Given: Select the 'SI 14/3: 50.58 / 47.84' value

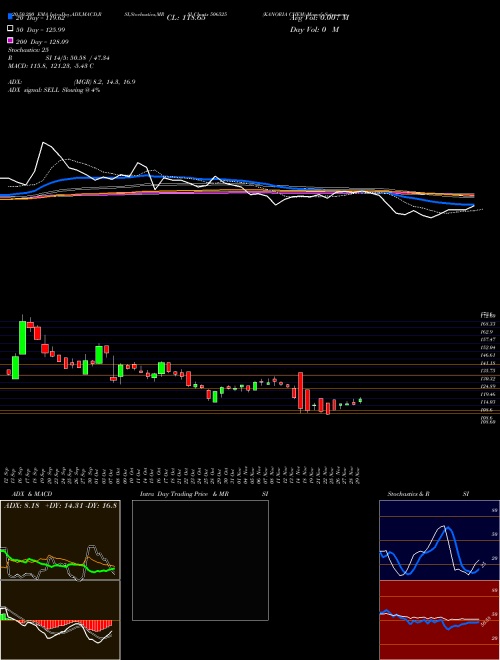Looking at the screenshot, I should click(75, 58).
